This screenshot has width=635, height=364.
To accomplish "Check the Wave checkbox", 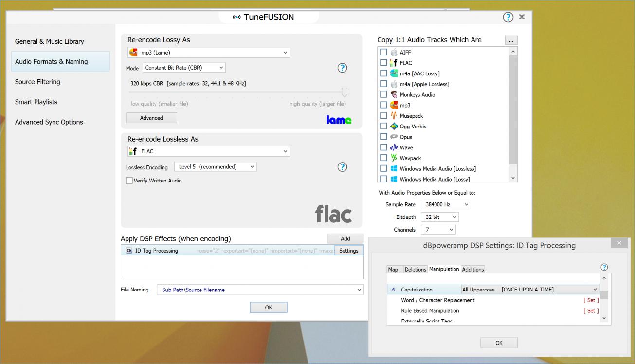I will coord(383,147).
